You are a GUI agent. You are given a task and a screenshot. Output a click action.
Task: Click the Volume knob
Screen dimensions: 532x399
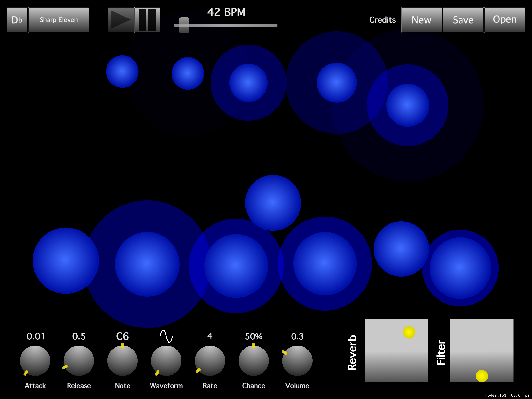point(297,360)
